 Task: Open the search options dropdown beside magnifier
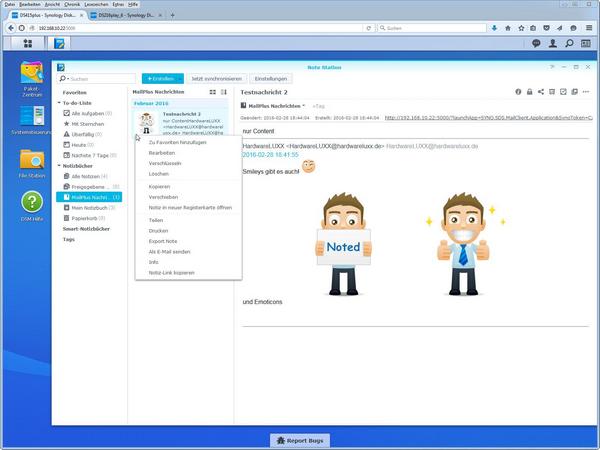68,79
